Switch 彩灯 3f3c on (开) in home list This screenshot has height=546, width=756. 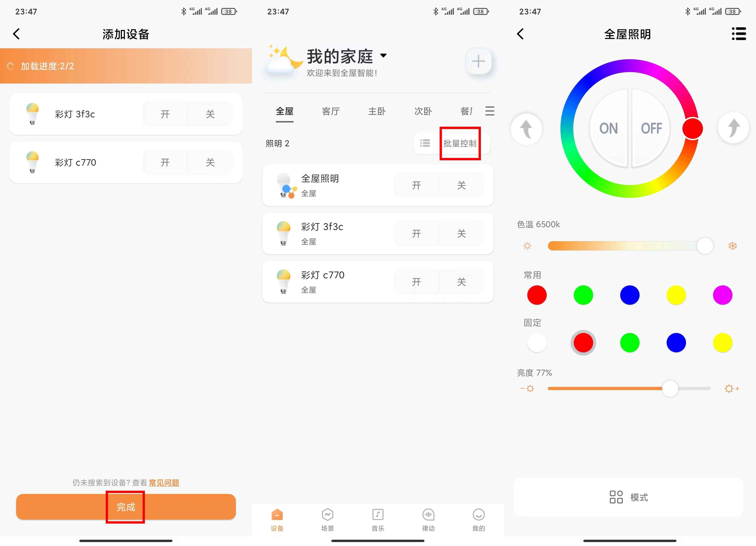pyautogui.click(x=416, y=234)
